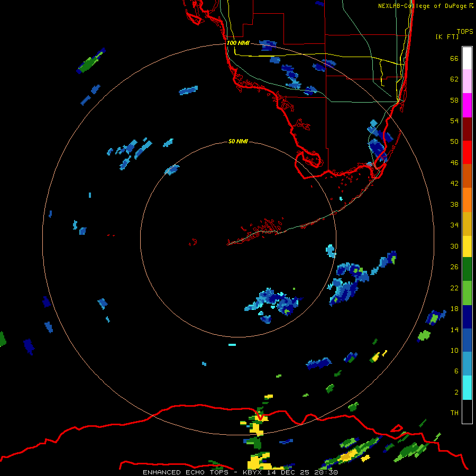The width and height of the screenshot is (476, 476).
Task: Pick the light green legend color block
Action: tap(467, 293)
